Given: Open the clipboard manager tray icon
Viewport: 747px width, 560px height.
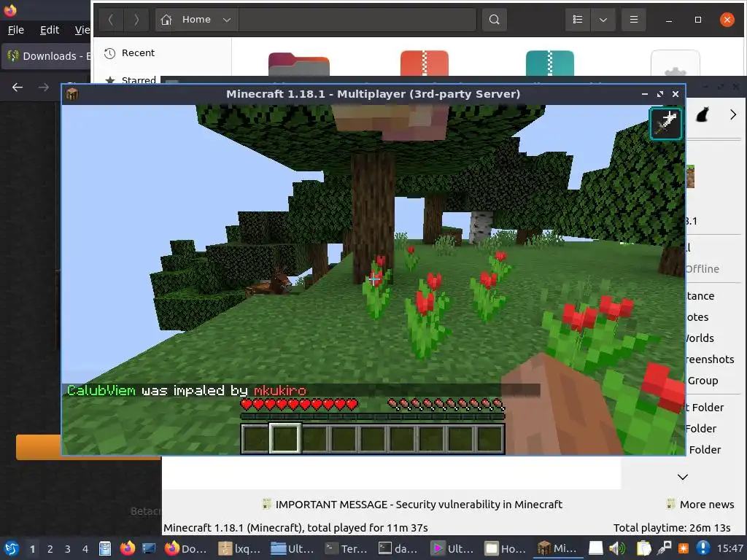Looking at the screenshot, I should tap(643, 548).
